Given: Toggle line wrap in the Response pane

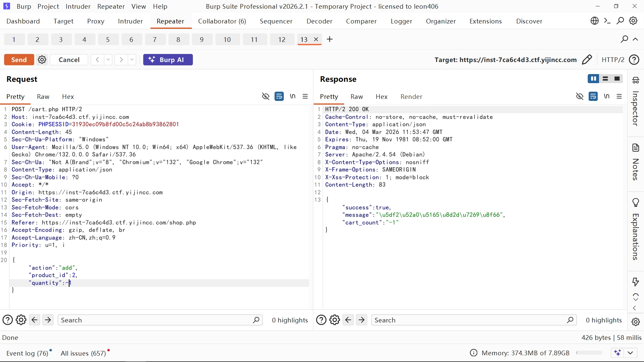Looking at the screenshot, I should pos(593,97).
